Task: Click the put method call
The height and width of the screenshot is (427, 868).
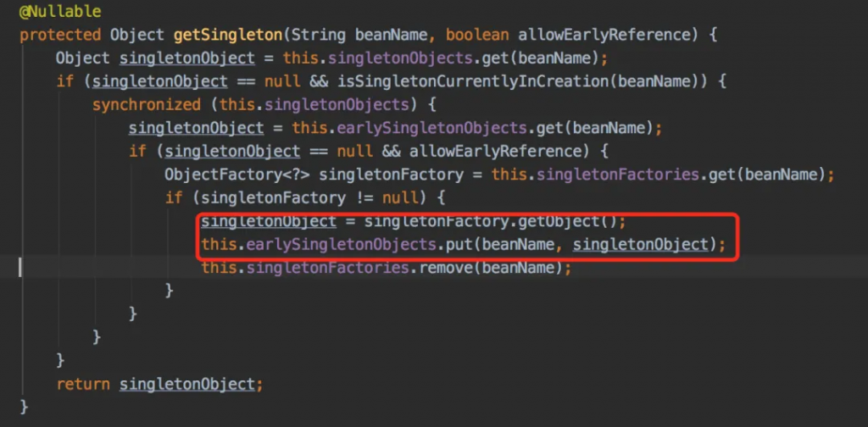Action: pos(459,244)
